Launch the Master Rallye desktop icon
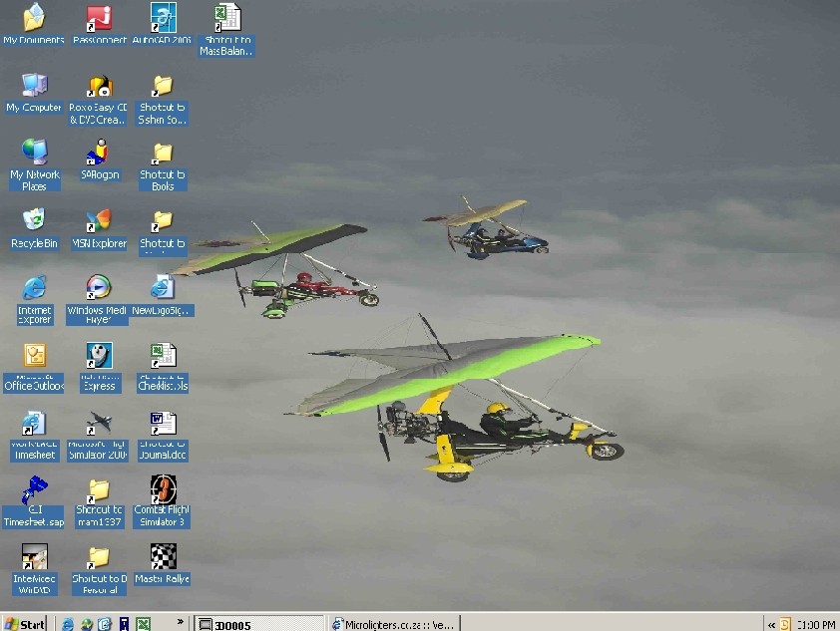 click(x=163, y=564)
